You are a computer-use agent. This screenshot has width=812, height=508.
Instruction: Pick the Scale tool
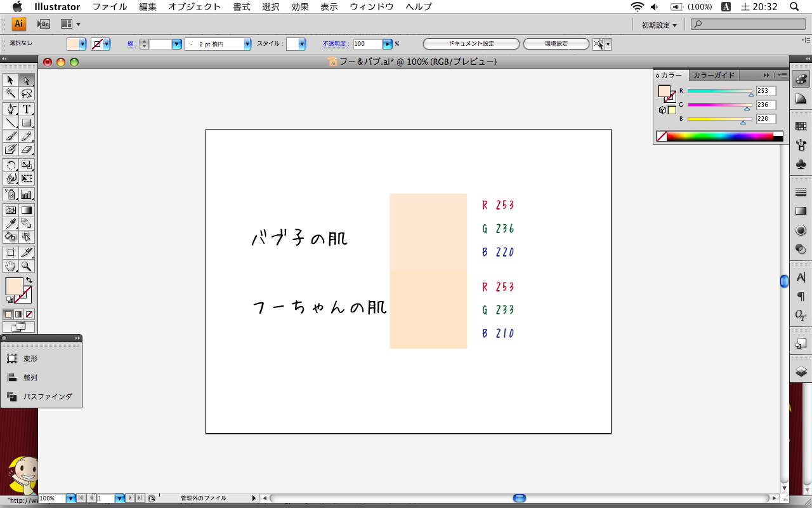pyautogui.click(x=27, y=165)
